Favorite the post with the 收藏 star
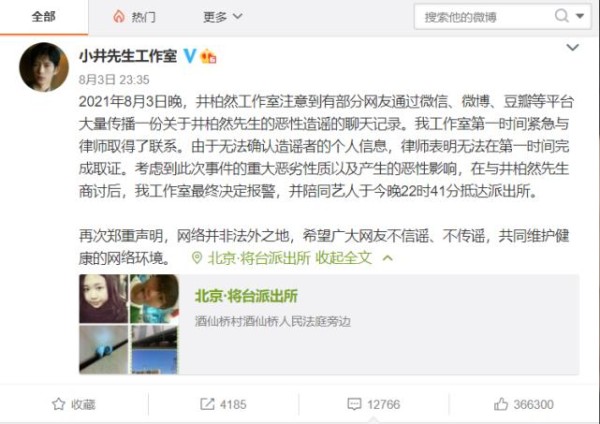Screen dimensions: 600x424 click(73, 404)
